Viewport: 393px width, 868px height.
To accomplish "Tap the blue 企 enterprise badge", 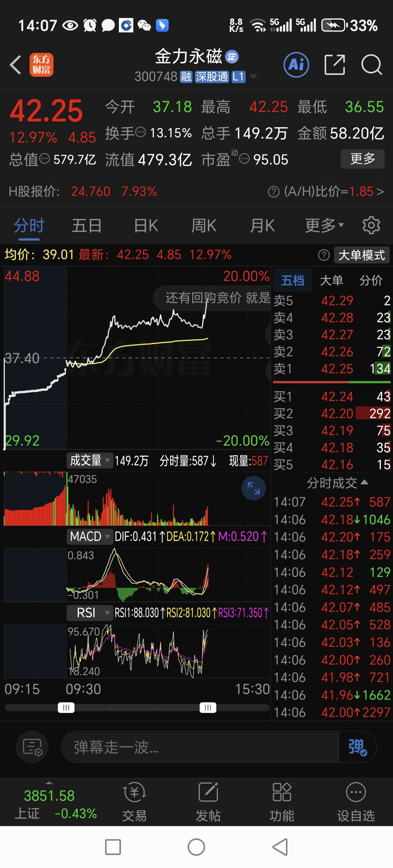I will click(232, 57).
